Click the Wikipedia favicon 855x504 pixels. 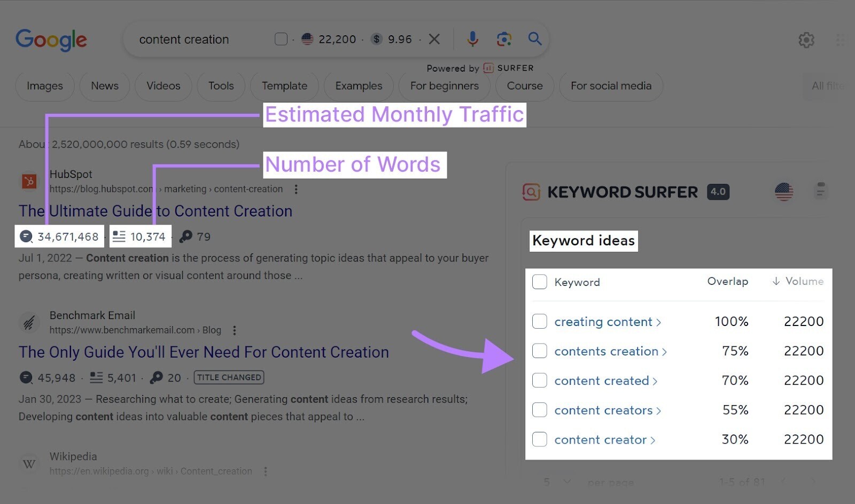(x=29, y=464)
